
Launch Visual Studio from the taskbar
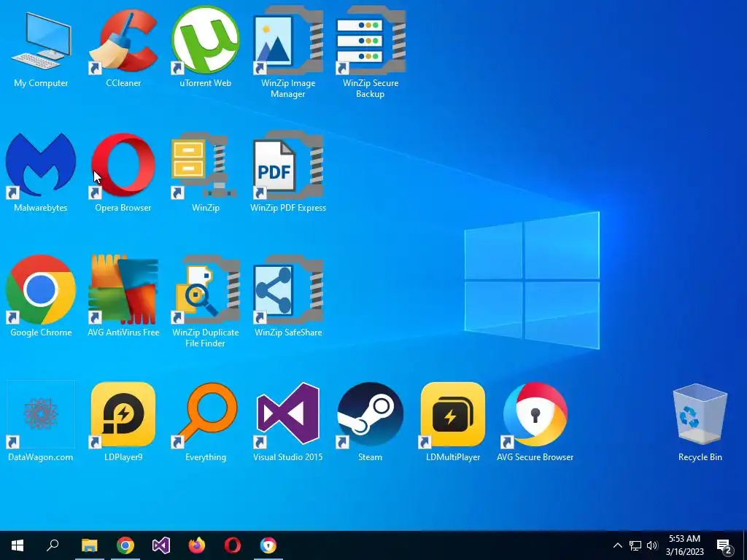(161, 545)
